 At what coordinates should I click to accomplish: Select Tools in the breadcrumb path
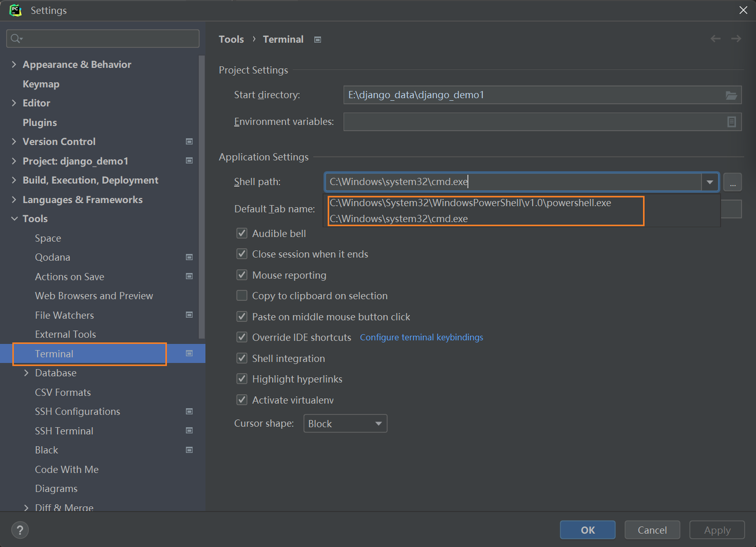pyautogui.click(x=231, y=39)
